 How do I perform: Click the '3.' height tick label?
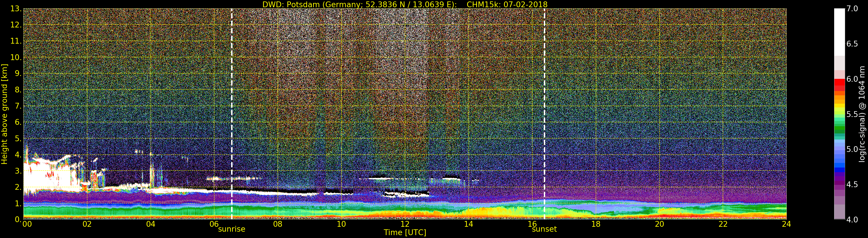pyautogui.click(x=18, y=171)
